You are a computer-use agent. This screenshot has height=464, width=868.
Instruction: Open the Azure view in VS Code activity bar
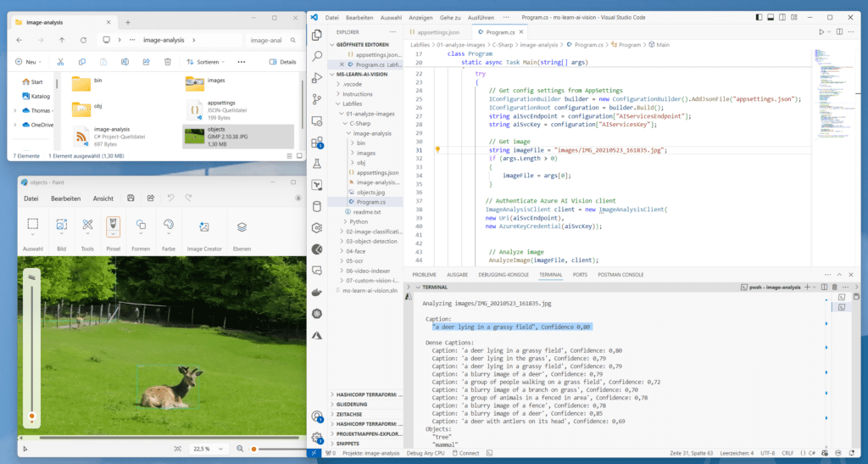click(x=317, y=335)
